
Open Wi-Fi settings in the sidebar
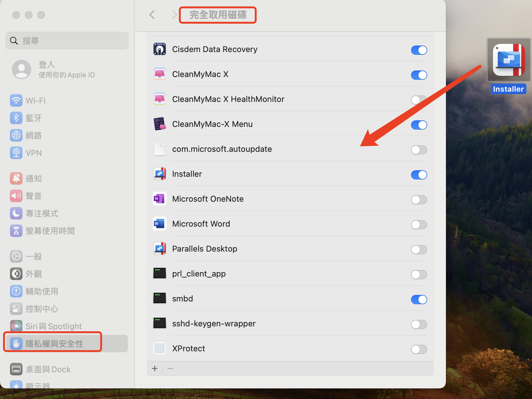click(36, 101)
